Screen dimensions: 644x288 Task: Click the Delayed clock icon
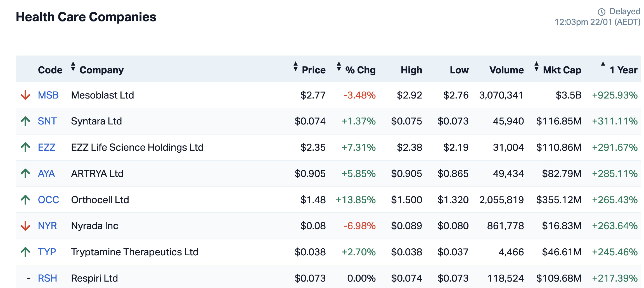[602, 12]
